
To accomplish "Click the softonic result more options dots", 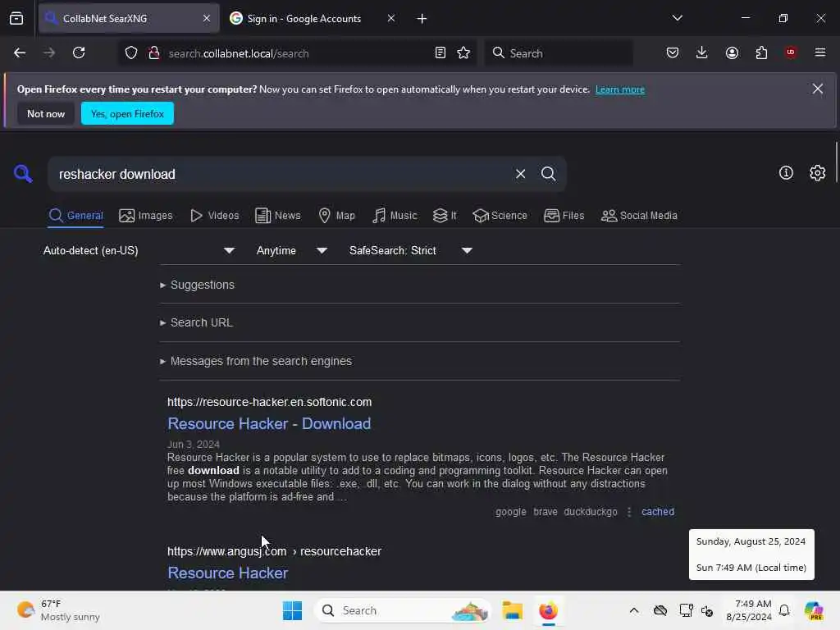I will coord(629,512).
